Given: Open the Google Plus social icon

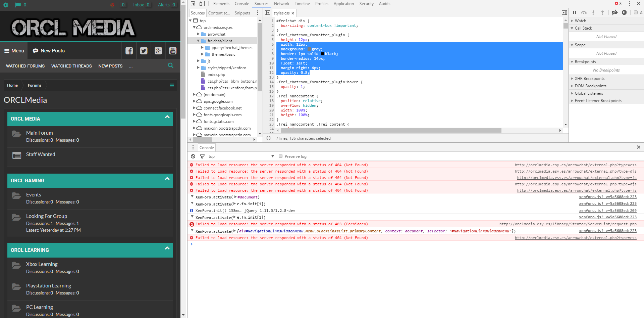Looking at the screenshot, I should click(158, 51).
